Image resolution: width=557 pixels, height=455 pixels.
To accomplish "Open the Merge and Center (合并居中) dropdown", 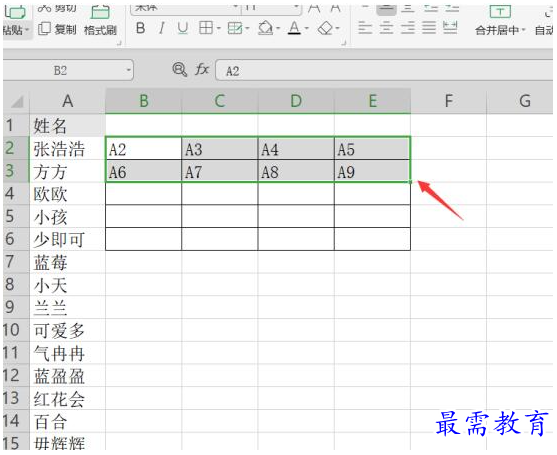I will [x=523, y=30].
